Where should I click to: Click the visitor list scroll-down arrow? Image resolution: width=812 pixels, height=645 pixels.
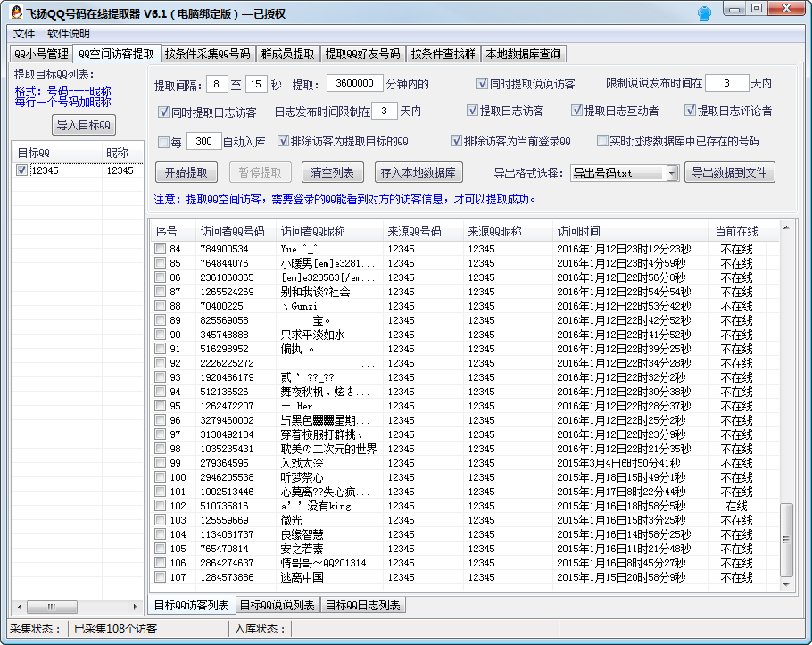point(786,587)
